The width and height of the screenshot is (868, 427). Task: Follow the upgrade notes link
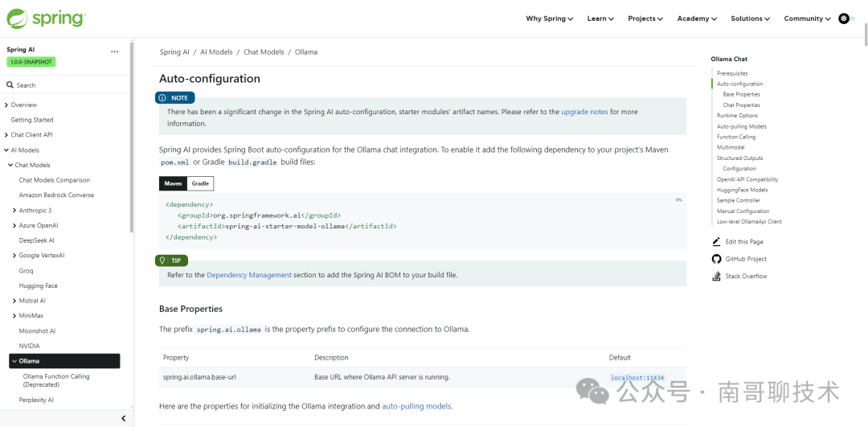(x=584, y=112)
